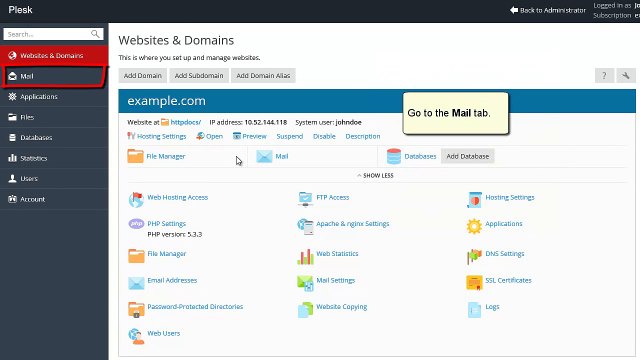The height and width of the screenshot is (360, 640).
Task: Open the DNS Settings link
Action: point(505,253)
